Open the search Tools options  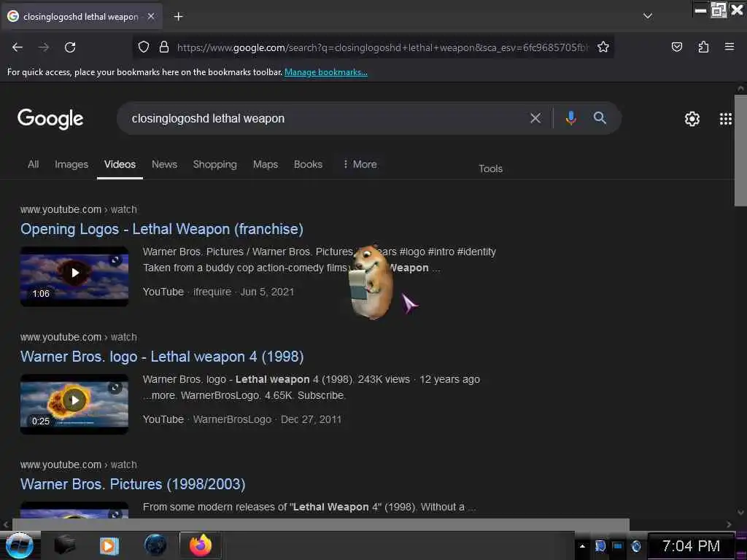tap(491, 168)
